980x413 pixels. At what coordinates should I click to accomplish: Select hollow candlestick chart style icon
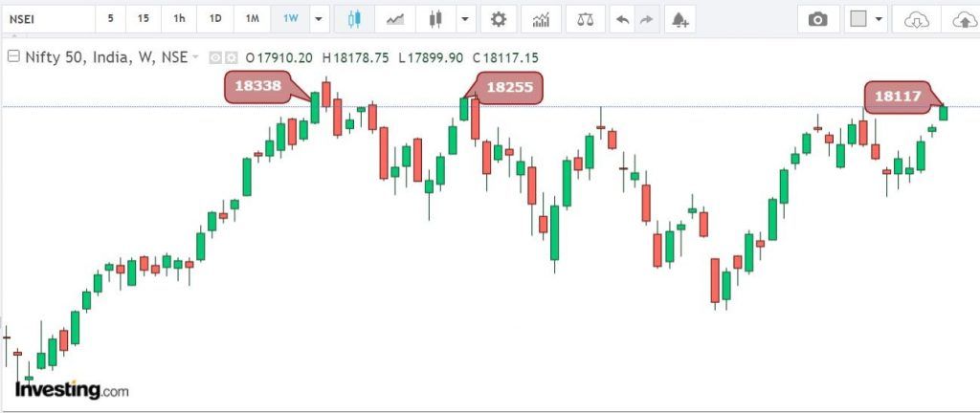point(354,19)
